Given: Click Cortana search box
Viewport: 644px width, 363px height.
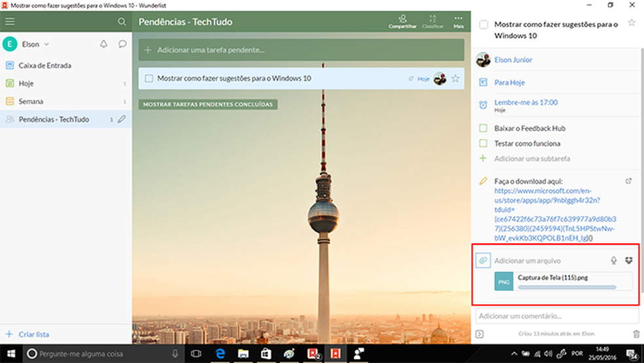Looking at the screenshot, I should pos(103,354).
